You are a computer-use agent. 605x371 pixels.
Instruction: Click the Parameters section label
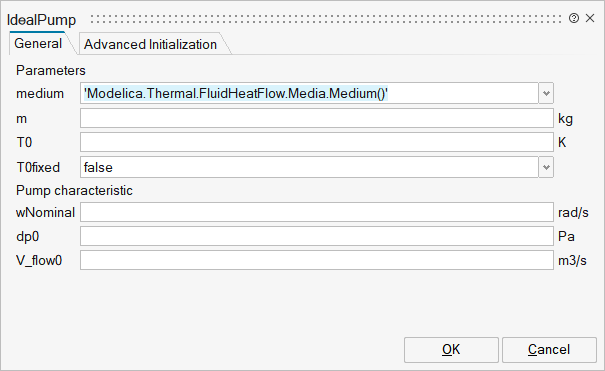[51, 71]
